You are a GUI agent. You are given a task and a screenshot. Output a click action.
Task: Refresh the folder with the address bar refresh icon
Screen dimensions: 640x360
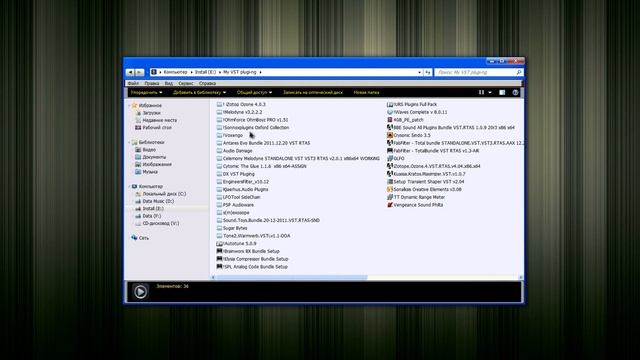[427, 72]
